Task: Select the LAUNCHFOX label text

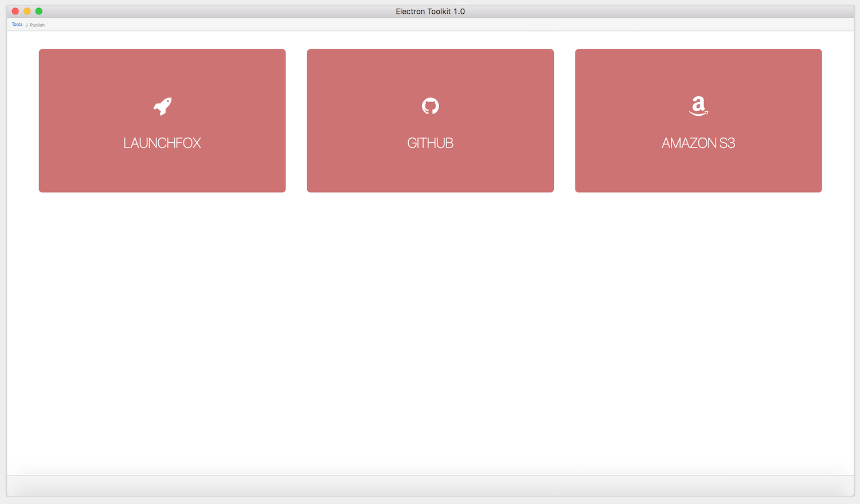Action: click(x=162, y=143)
